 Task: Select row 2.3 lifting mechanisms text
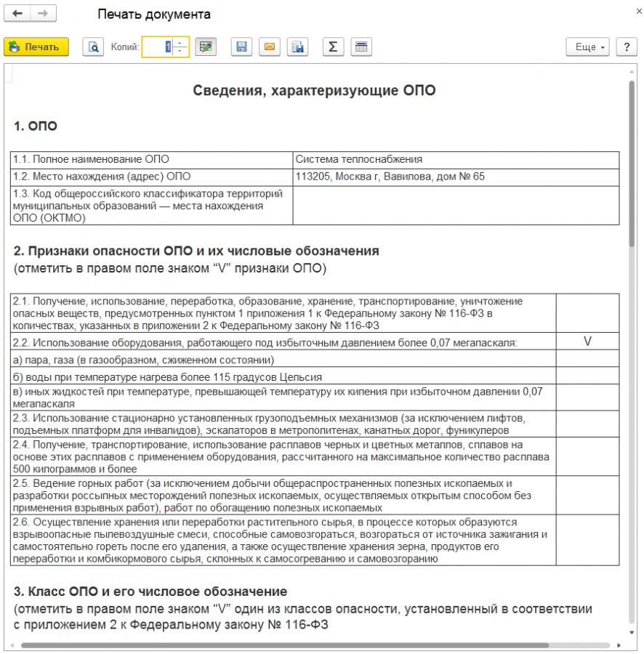[x=283, y=424]
